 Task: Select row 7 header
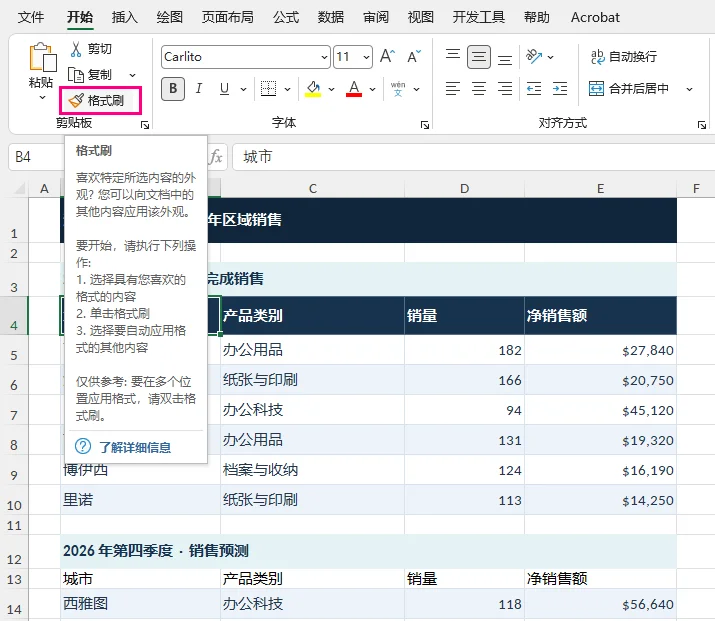(14, 410)
